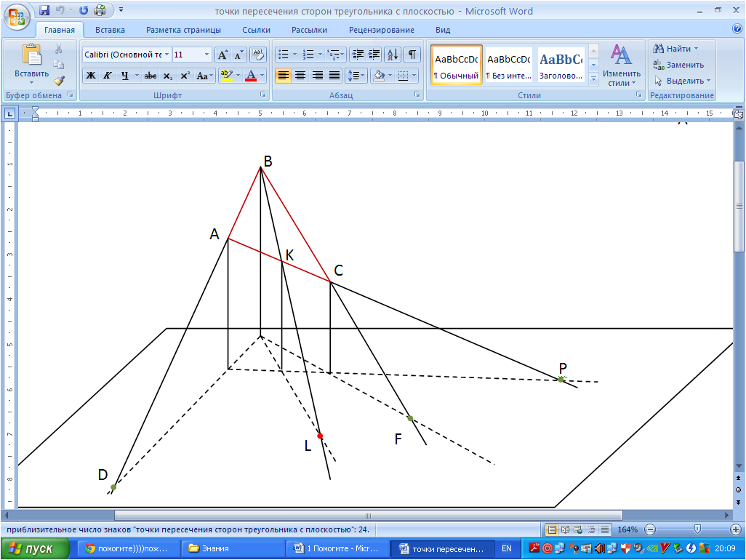The image size is (746, 560).
Task: Click the bulleted list icon
Action: pyautogui.click(x=284, y=55)
